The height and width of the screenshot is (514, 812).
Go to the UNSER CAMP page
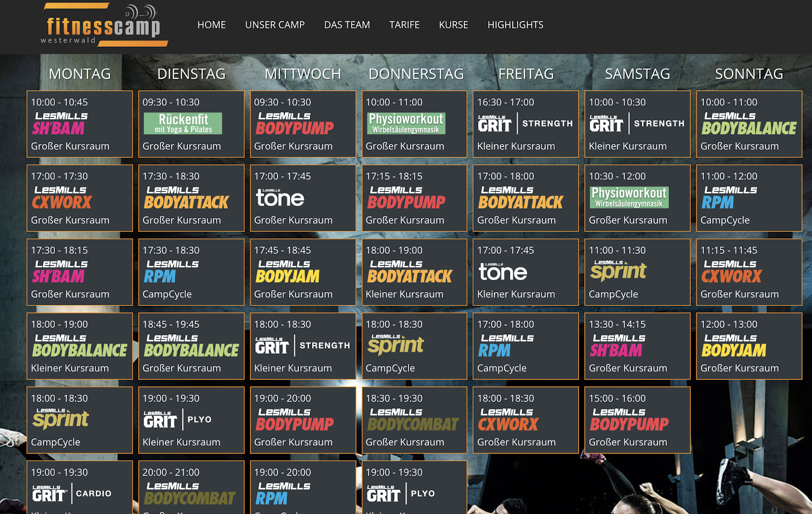click(275, 25)
